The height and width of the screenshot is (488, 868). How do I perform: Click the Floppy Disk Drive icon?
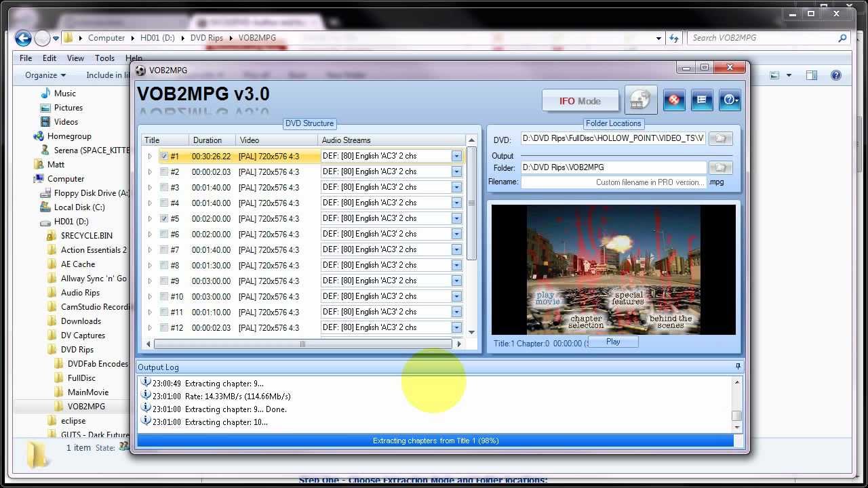tap(45, 193)
